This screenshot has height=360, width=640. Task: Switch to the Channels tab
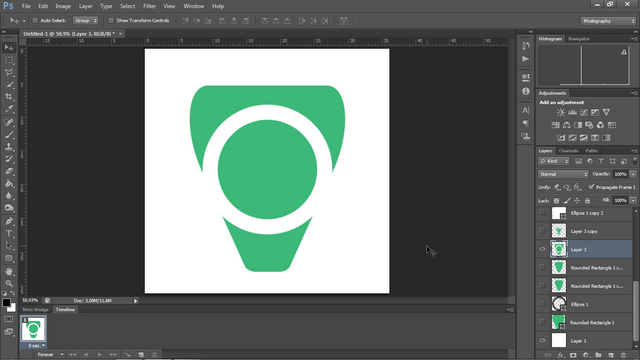(x=568, y=151)
